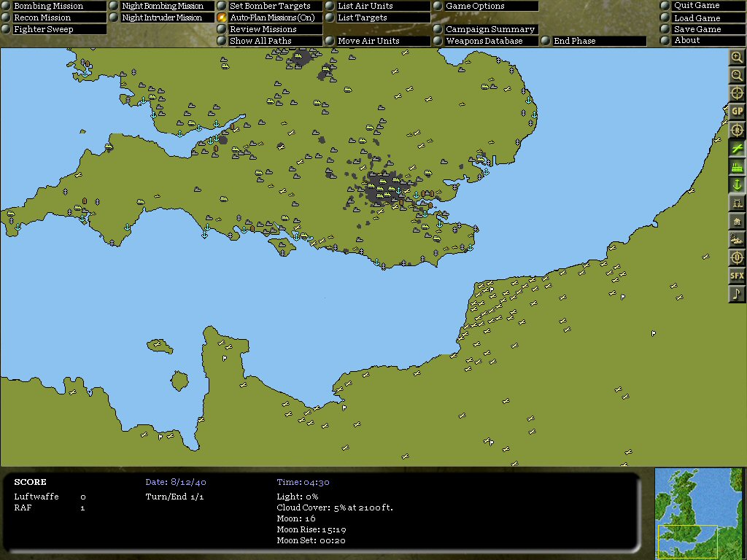Click Save Game
Screen dimensions: 747x560
(x=697, y=29)
